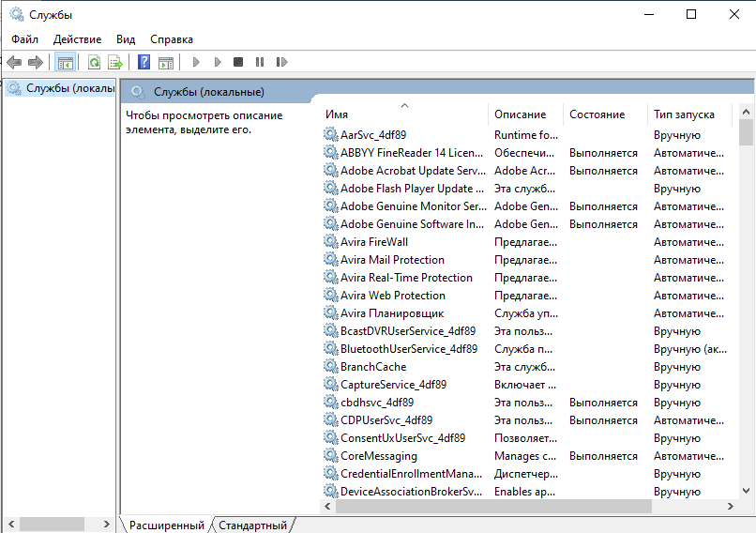Open the Справка menu
The image size is (756, 533).
click(x=171, y=39)
